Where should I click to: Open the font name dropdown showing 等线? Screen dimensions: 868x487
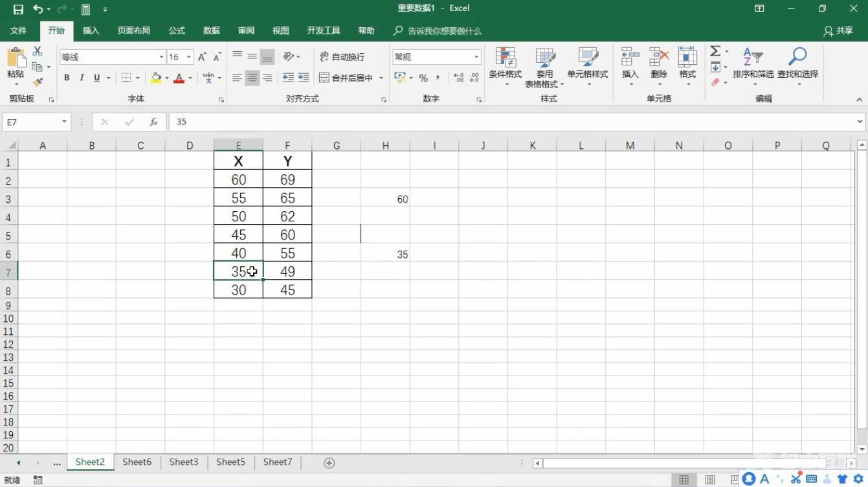pyautogui.click(x=161, y=57)
